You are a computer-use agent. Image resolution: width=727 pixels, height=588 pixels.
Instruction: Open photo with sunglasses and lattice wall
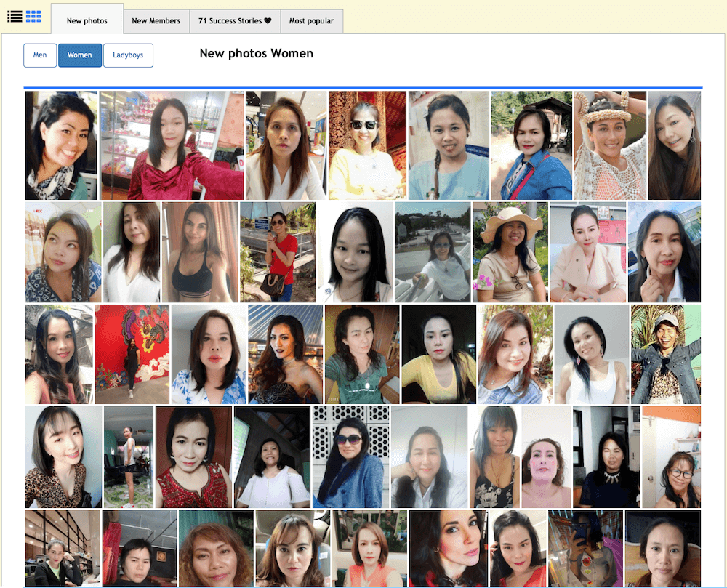pos(350,456)
